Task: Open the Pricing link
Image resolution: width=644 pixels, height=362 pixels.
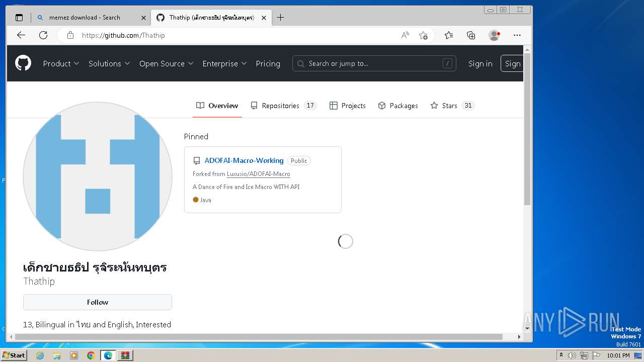Action: click(x=268, y=63)
